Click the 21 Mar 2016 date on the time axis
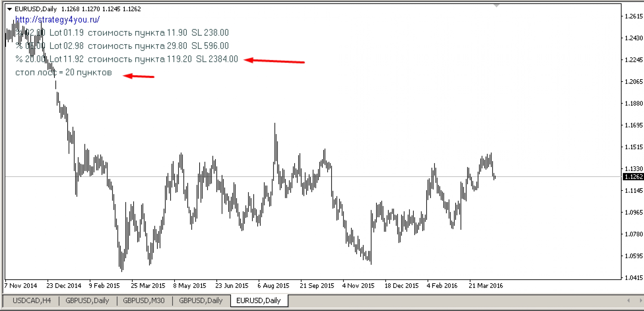Screen dimensions: 644x311 pos(486,286)
